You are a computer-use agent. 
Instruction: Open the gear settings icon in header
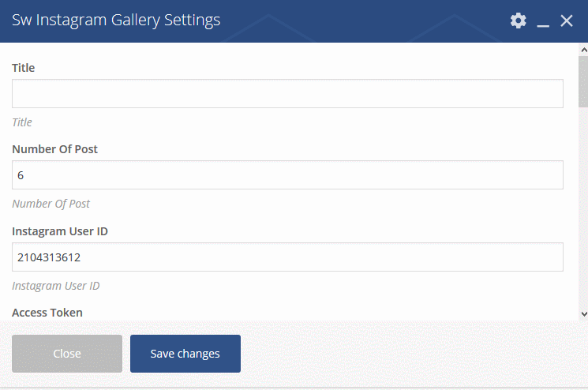[x=519, y=21]
